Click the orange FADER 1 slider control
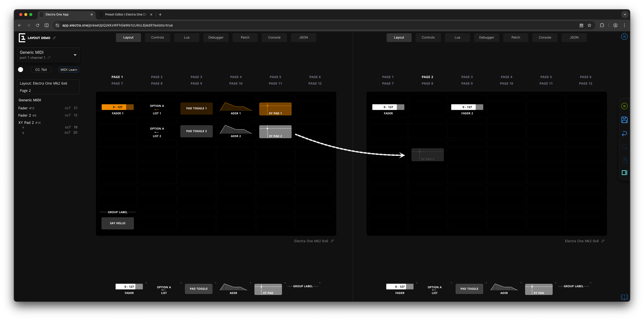The height and width of the screenshot is (320, 644). (x=117, y=107)
